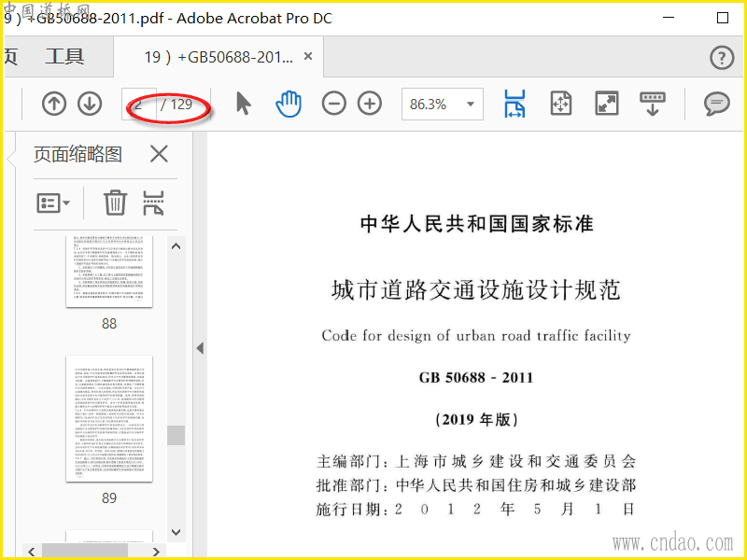Screen dimensions: 747x560
Task: Click thumbnail panel scroll down arrow
Action: click(x=176, y=532)
